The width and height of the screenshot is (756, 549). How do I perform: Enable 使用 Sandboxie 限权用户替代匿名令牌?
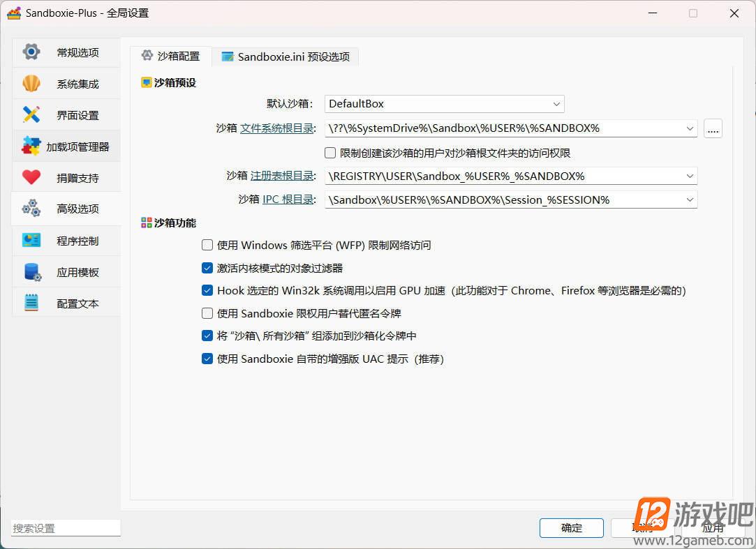coord(207,313)
